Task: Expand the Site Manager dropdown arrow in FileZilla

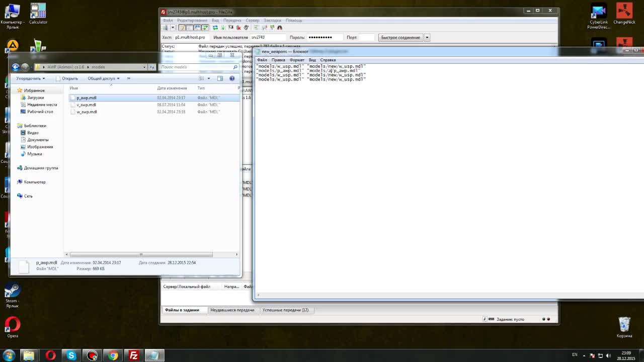Action: pyautogui.click(x=173, y=28)
